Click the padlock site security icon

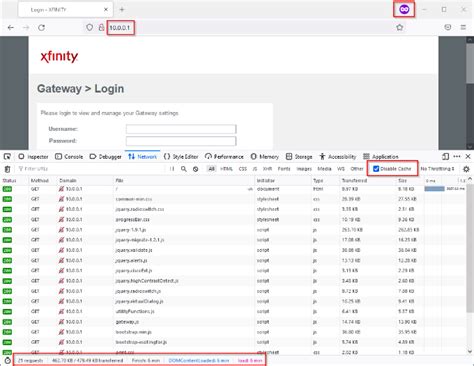pos(101,28)
